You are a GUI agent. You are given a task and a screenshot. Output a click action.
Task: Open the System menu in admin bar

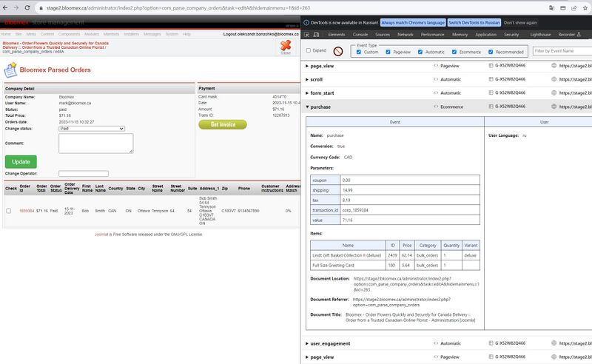(x=172, y=34)
